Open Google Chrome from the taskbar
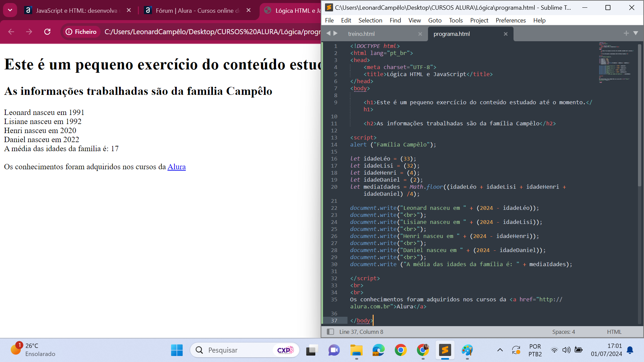644x362 pixels. pos(401,350)
